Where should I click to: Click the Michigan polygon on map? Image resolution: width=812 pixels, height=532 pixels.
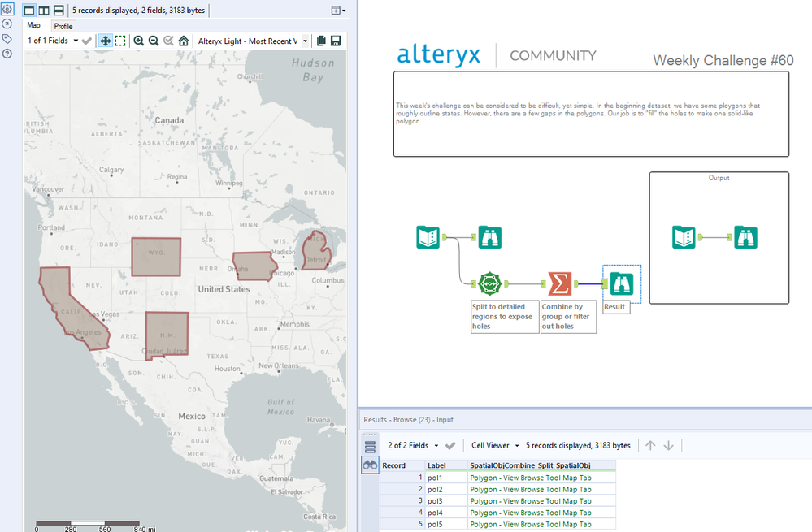tap(317, 252)
